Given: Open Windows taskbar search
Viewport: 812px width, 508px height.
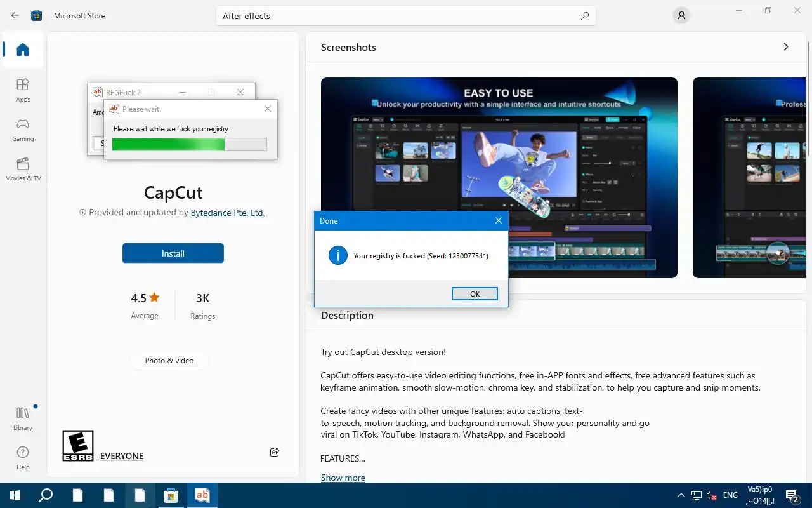Looking at the screenshot, I should coord(46,495).
